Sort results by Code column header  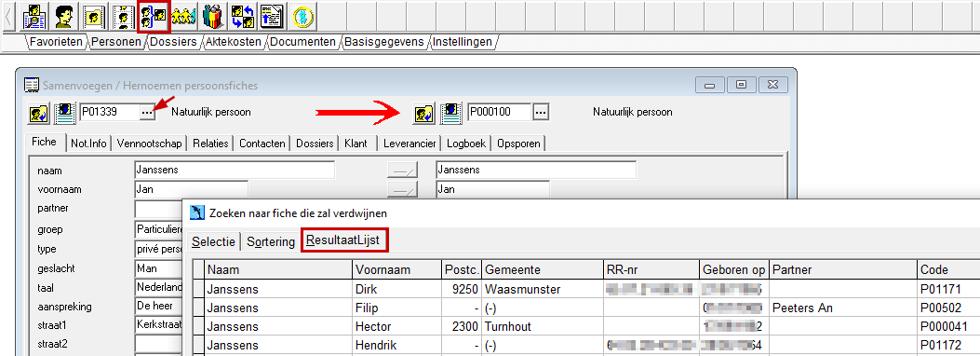[948, 269]
